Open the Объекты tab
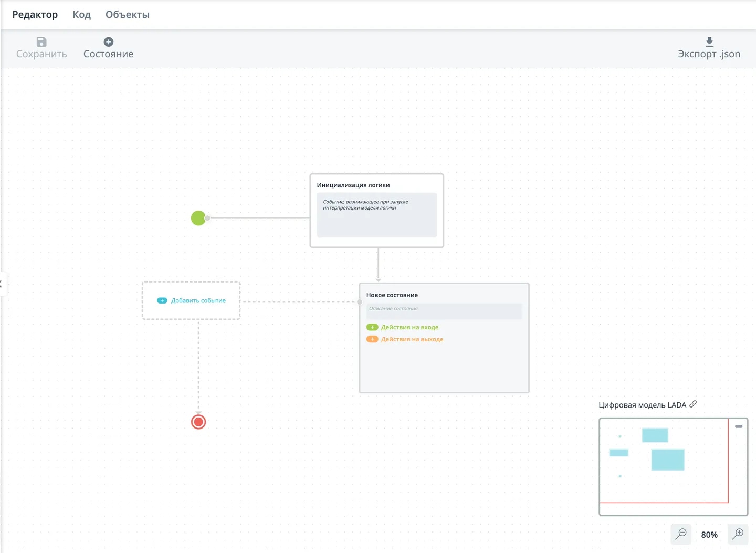 click(128, 15)
